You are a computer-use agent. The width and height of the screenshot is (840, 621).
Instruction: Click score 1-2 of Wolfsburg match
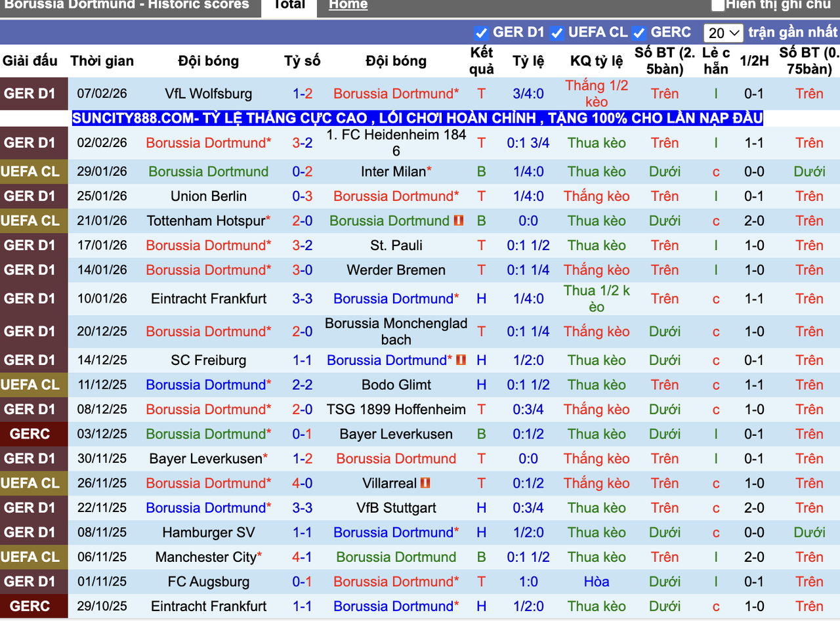(x=303, y=94)
